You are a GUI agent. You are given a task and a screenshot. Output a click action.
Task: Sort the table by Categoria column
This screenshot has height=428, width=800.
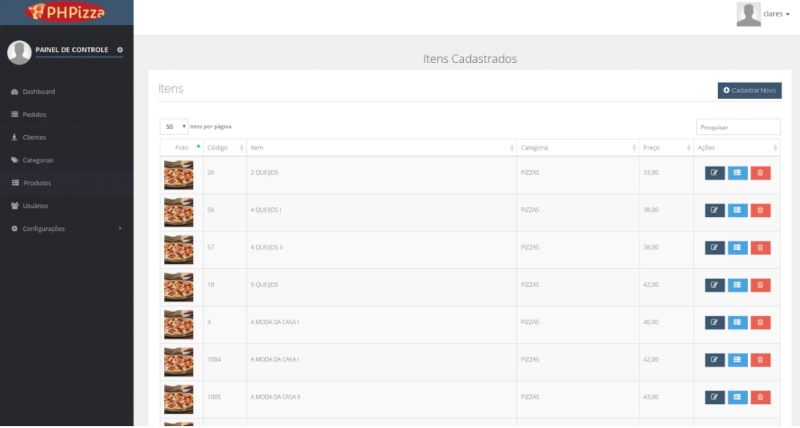pyautogui.click(x=577, y=148)
